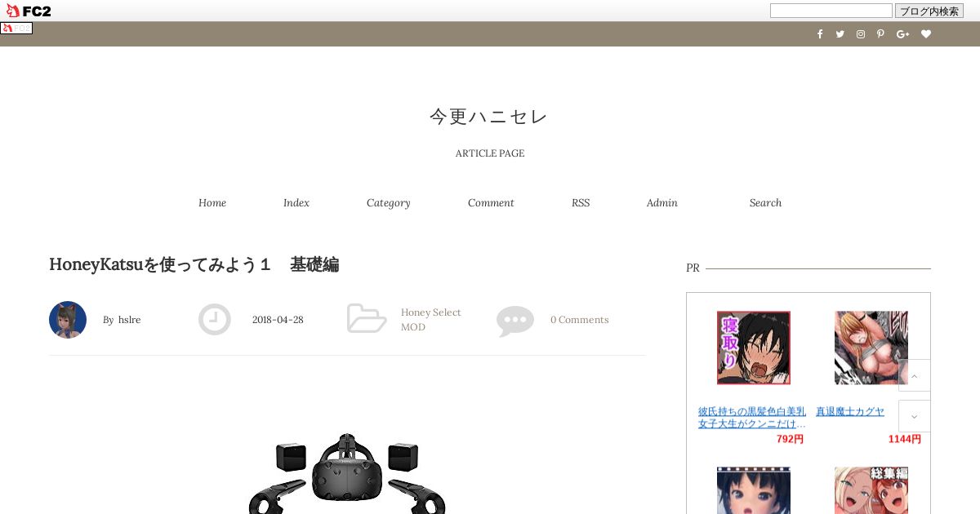Image resolution: width=980 pixels, height=514 pixels.
Task: Open the Instagram social icon
Action: coord(860,34)
